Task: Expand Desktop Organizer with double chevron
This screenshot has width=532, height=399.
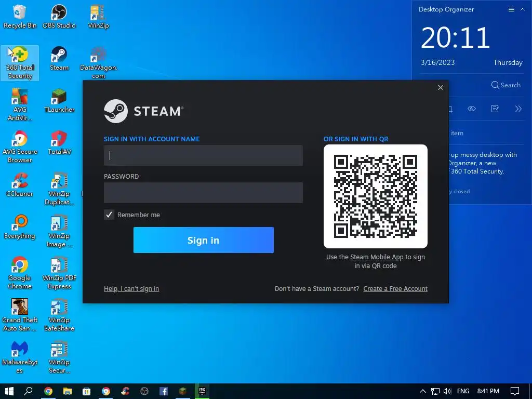Action: tap(518, 109)
